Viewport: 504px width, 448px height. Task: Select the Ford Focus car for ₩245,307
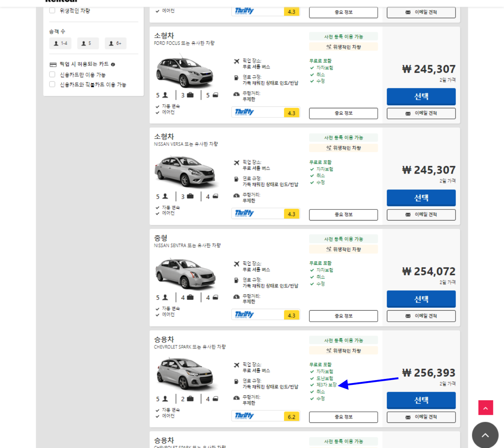(x=421, y=97)
